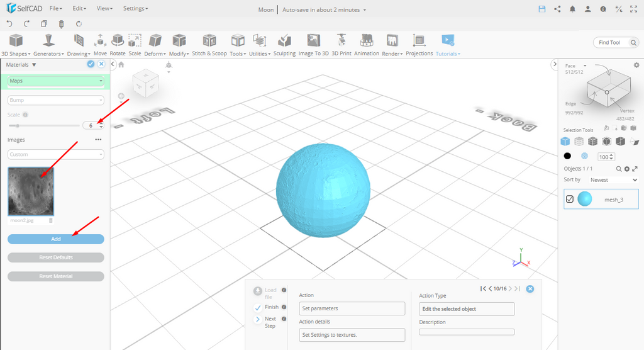
Task: Go to Next Step in tutorial
Action: pos(257,320)
